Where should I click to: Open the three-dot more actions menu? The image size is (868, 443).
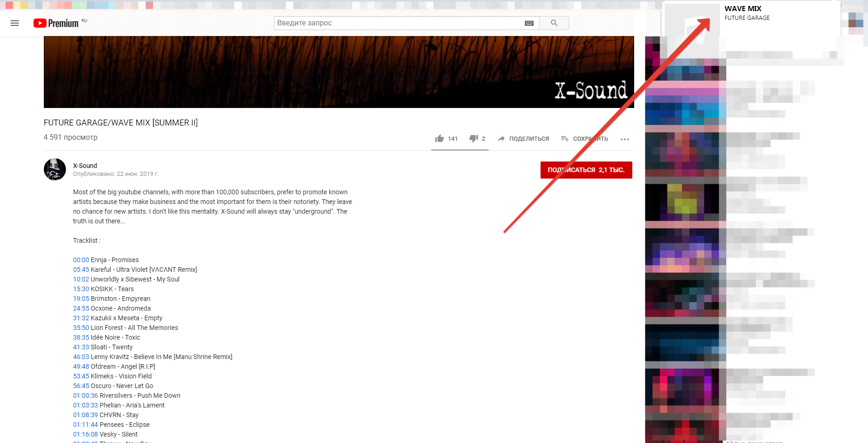point(625,138)
